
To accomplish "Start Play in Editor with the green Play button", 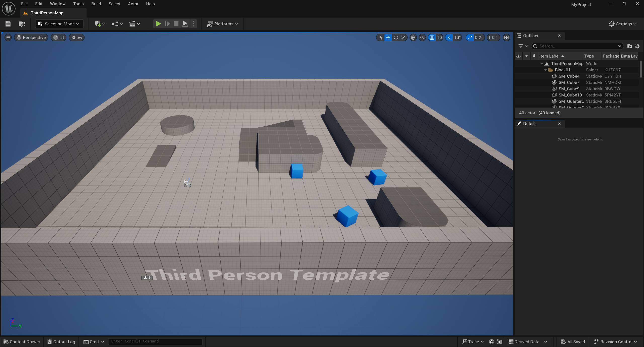I will point(158,24).
